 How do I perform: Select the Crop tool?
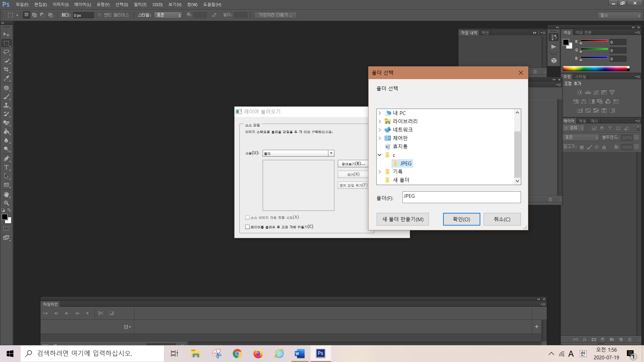pos(6,69)
